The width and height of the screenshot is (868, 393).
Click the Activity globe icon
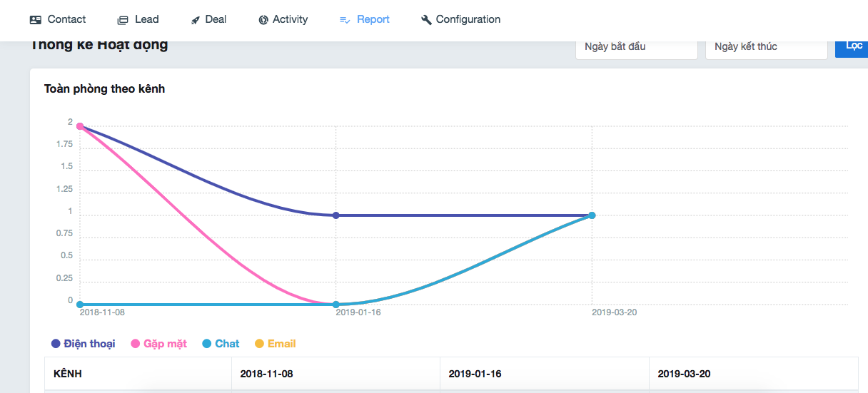263,20
